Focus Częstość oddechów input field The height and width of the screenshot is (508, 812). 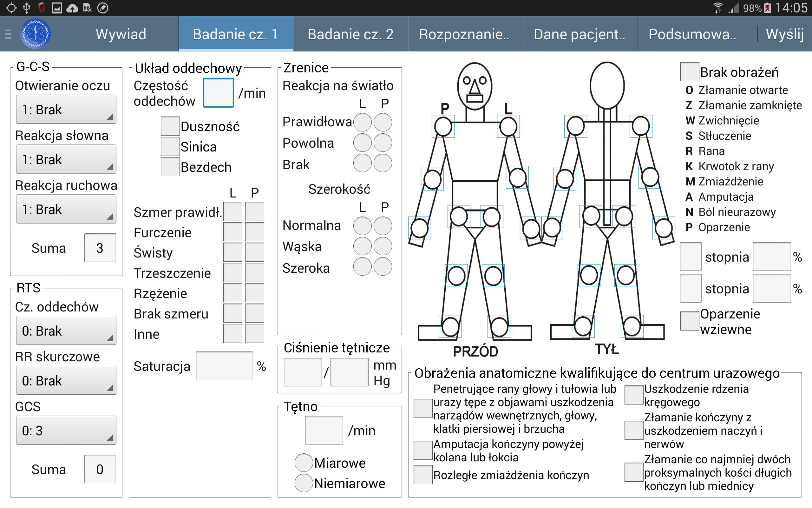coord(219,93)
